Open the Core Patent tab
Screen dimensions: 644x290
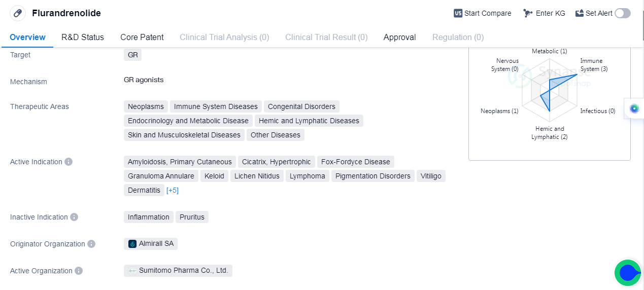tap(142, 37)
